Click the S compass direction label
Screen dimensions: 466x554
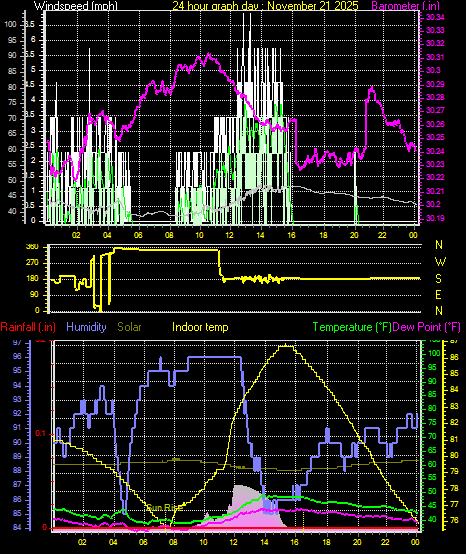click(438, 279)
